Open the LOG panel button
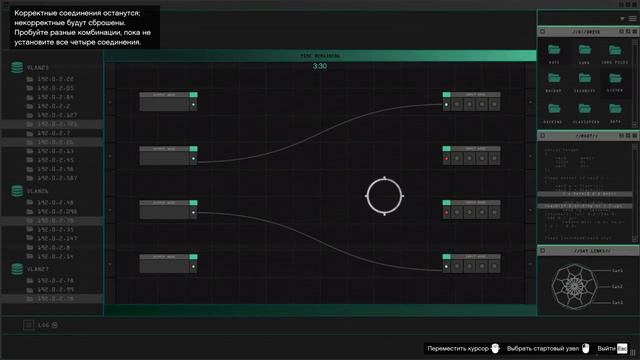This screenshot has width=640, height=360. pos(48,325)
